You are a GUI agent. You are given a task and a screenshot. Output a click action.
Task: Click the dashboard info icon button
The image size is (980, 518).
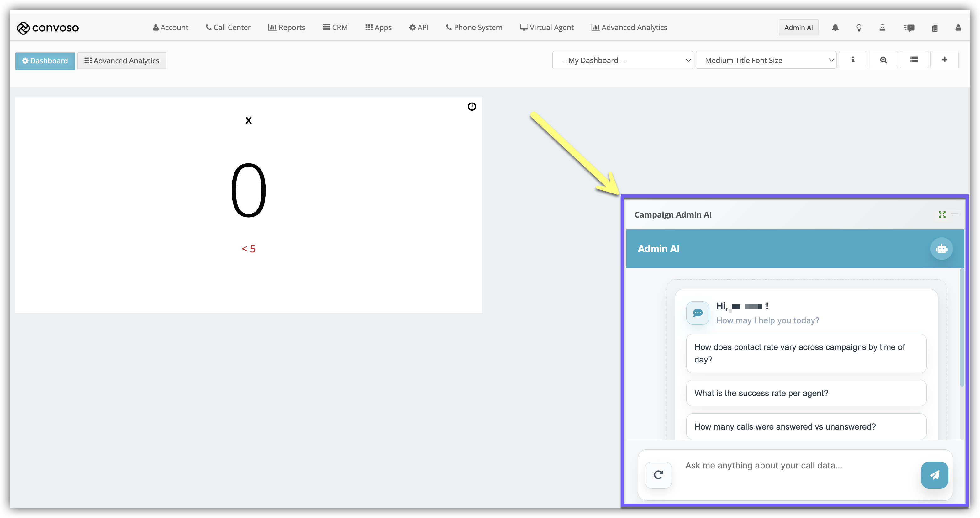852,60
